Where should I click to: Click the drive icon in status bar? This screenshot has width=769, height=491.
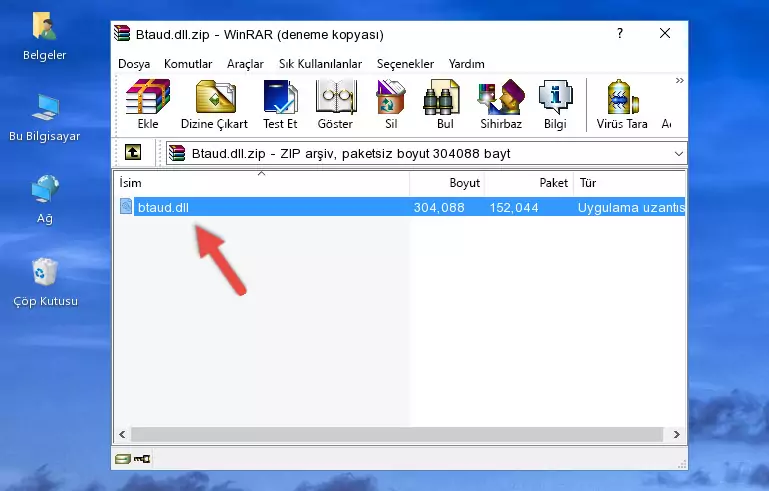[x=122, y=459]
